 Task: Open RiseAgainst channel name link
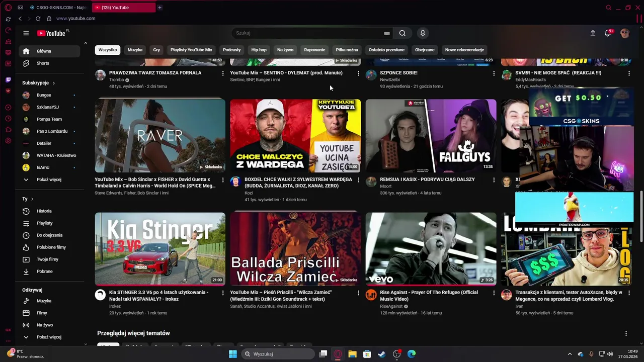point(391,306)
